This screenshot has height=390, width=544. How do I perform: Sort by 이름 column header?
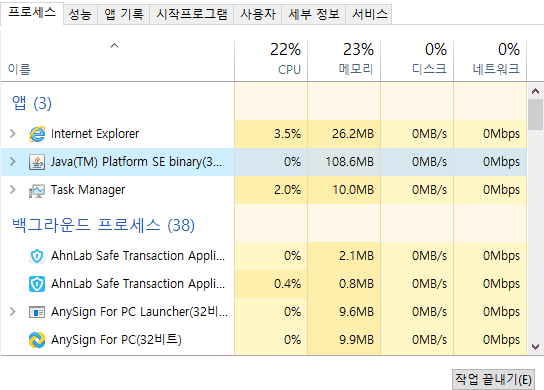point(117,60)
